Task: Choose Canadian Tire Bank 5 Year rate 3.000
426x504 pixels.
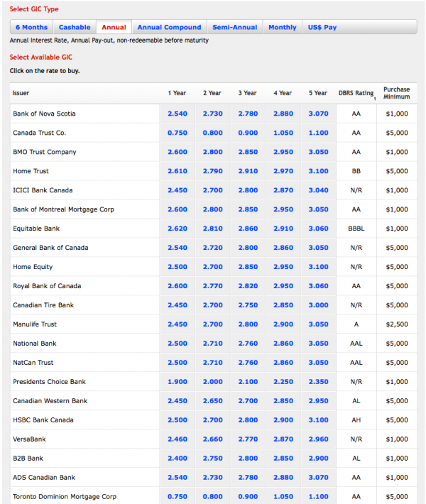Action: 319,305
